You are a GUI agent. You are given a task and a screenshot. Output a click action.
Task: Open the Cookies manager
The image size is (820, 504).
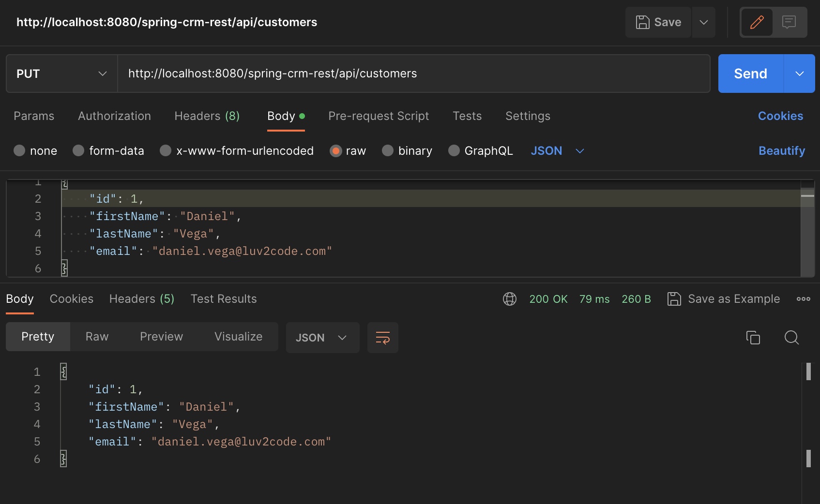pyautogui.click(x=780, y=116)
